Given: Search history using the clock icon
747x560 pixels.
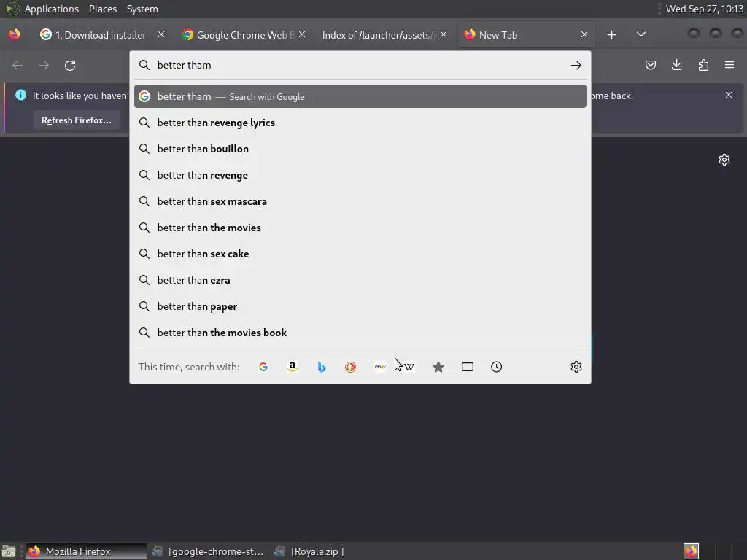Looking at the screenshot, I should [496, 367].
